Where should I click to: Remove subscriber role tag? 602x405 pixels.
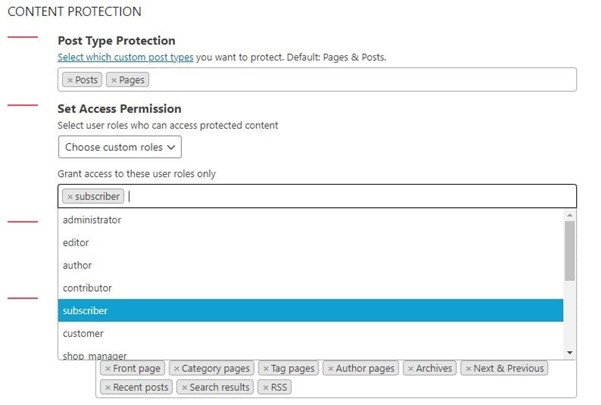pyautogui.click(x=69, y=197)
